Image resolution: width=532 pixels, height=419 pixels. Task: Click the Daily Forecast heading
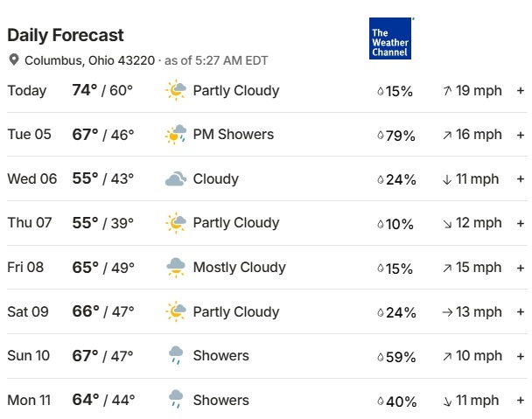(x=66, y=35)
